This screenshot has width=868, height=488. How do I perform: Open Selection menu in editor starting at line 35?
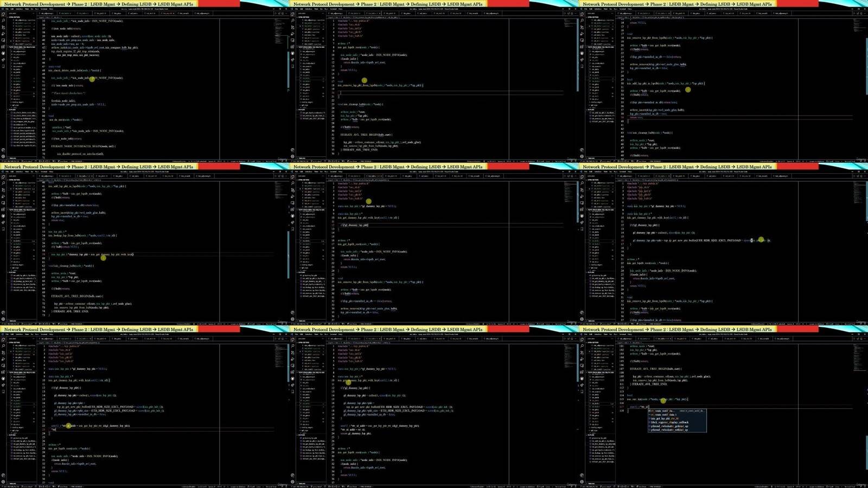[x=19, y=9]
